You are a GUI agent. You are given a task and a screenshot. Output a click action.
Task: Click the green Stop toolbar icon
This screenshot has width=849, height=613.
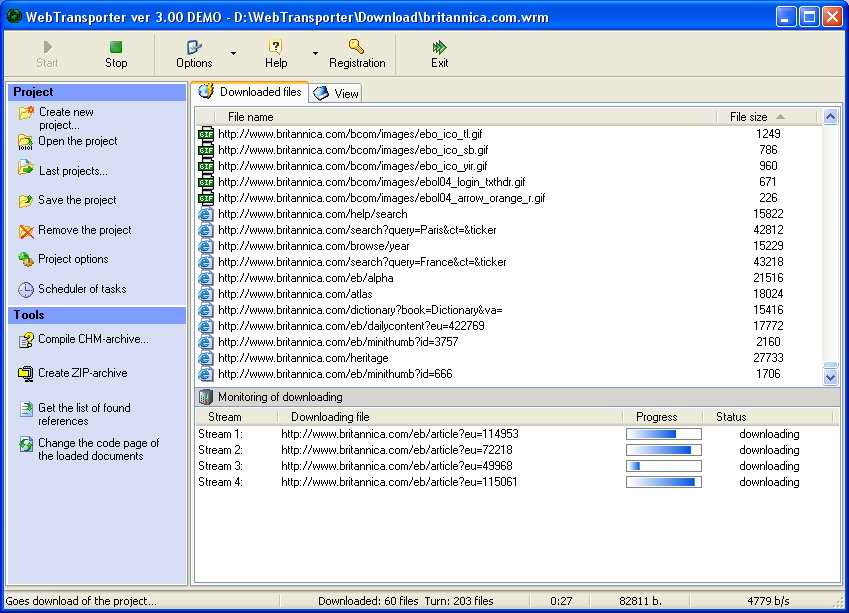pyautogui.click(x=116, y=47)
